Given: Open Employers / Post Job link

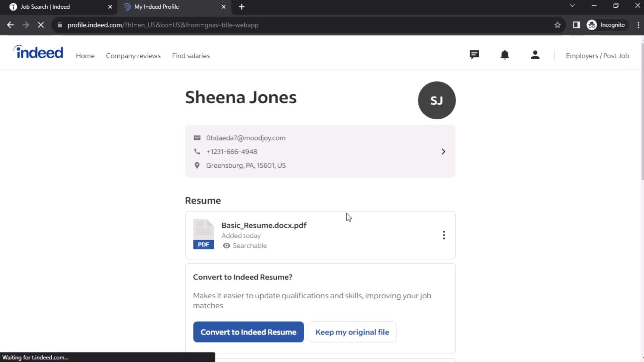Looking at the screenshot, I should point(597,56).
